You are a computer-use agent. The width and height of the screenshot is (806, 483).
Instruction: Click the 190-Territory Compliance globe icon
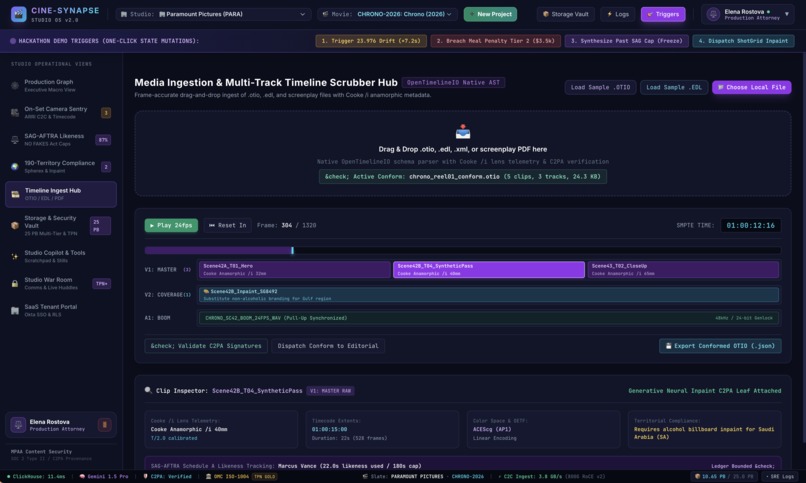15,166
